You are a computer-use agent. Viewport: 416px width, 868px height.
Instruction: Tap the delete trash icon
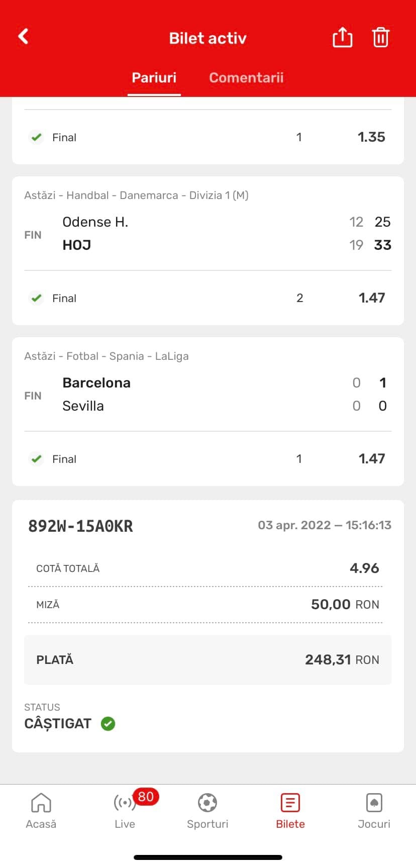(x=380, y=37)
